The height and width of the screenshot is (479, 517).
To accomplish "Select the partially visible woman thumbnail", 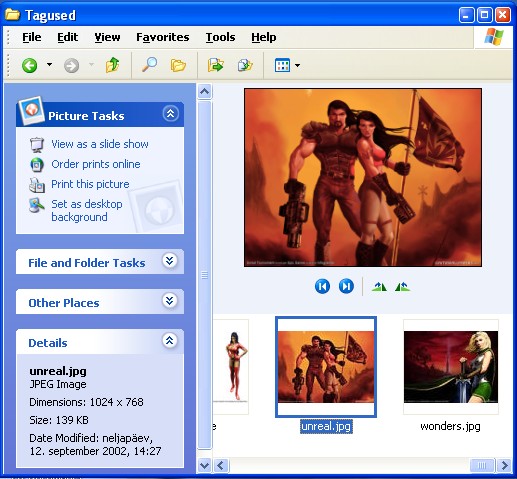I will coord(231,367).
